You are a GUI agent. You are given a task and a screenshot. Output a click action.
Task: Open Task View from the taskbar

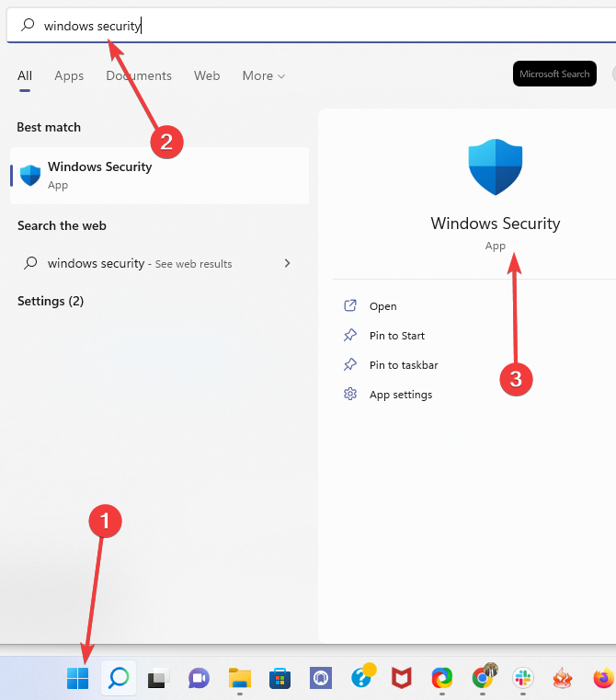pos(158,678)
